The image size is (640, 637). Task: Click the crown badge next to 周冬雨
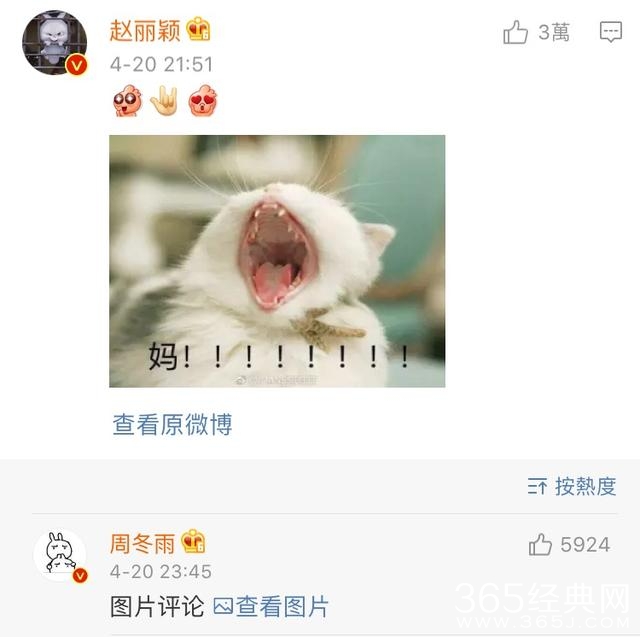[193, 541]
